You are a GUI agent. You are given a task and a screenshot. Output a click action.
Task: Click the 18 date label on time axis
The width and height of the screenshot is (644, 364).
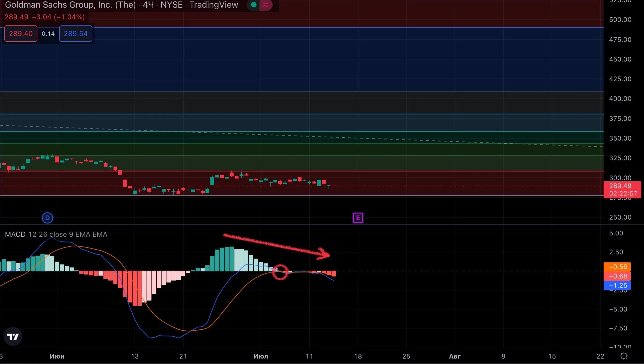point(358,356)
